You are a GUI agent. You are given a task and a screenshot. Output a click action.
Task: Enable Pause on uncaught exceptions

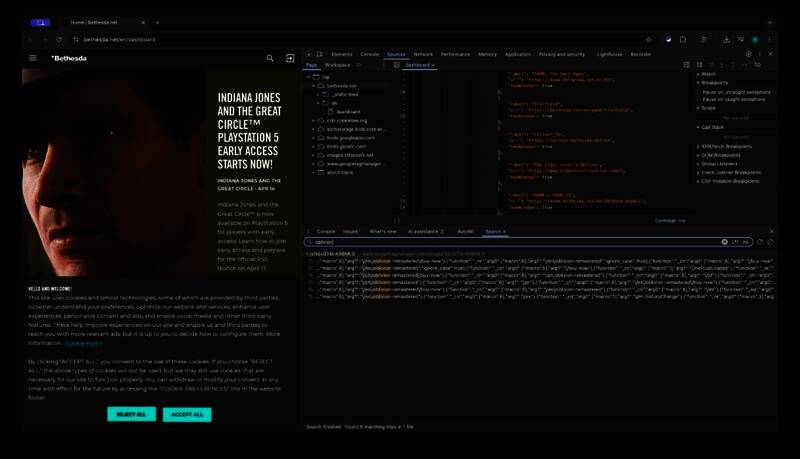tap(699, 91)
